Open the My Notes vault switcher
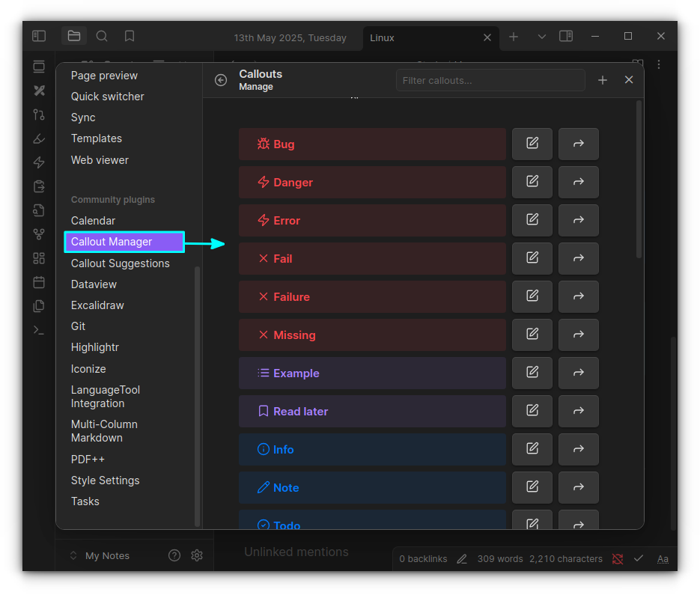 (100, 555)
